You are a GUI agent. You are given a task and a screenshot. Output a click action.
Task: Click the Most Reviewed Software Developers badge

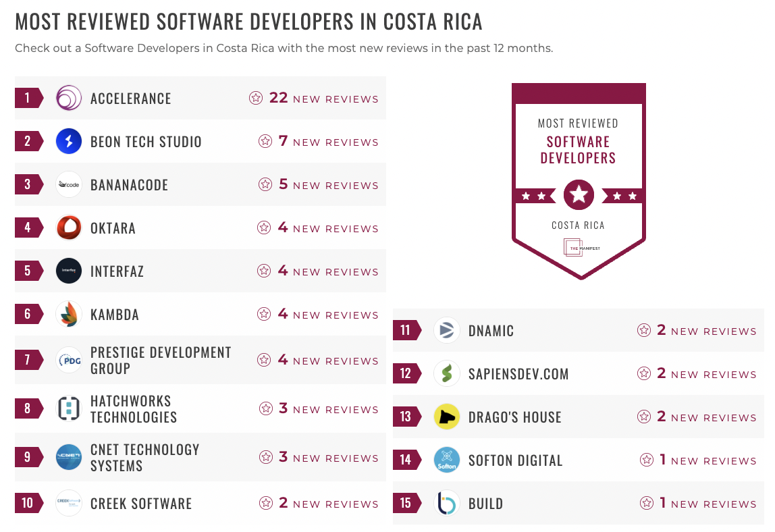[x=579, y=181]
